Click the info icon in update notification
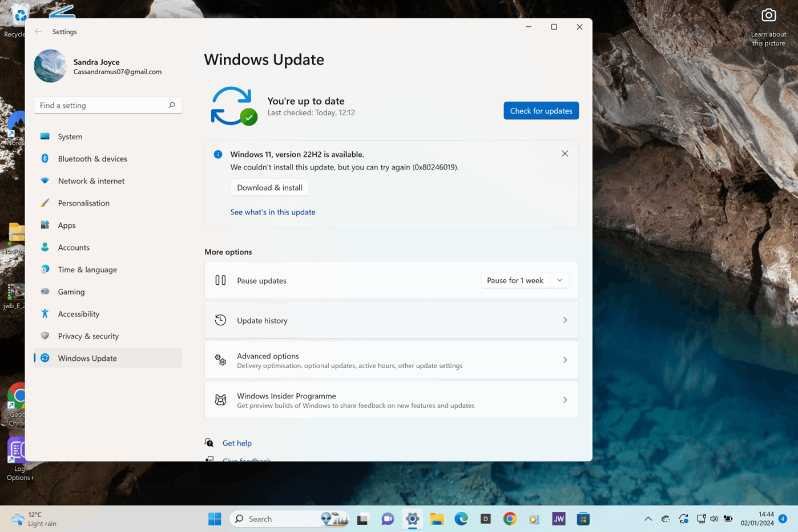The image size is (798, 532). 218,154
